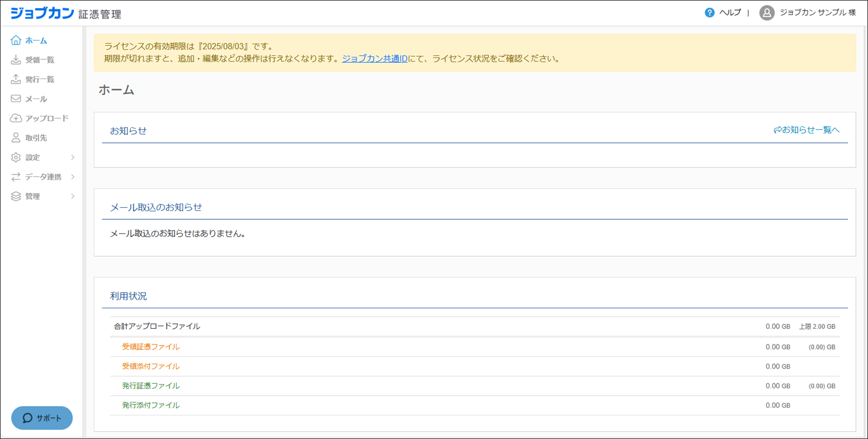
Task: Select 受領一覧 in the sidebar menu
Action: [40, 60]
